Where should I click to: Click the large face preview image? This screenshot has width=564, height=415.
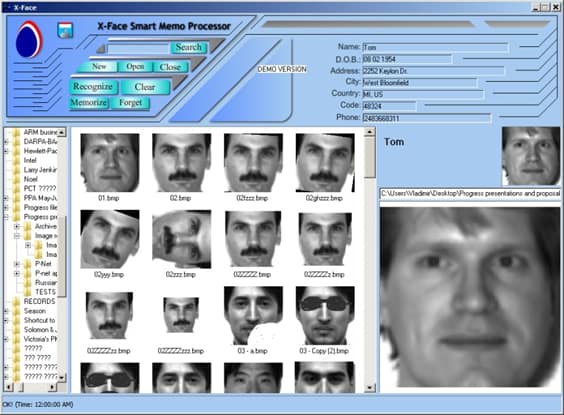pyautogui.click(x=470, y=297)
